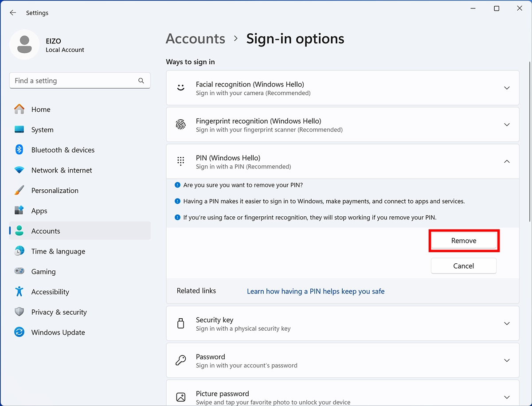Click the Privacy & security shield icon
This screenshot has width=532, height=406.
[x=19, y=312]
